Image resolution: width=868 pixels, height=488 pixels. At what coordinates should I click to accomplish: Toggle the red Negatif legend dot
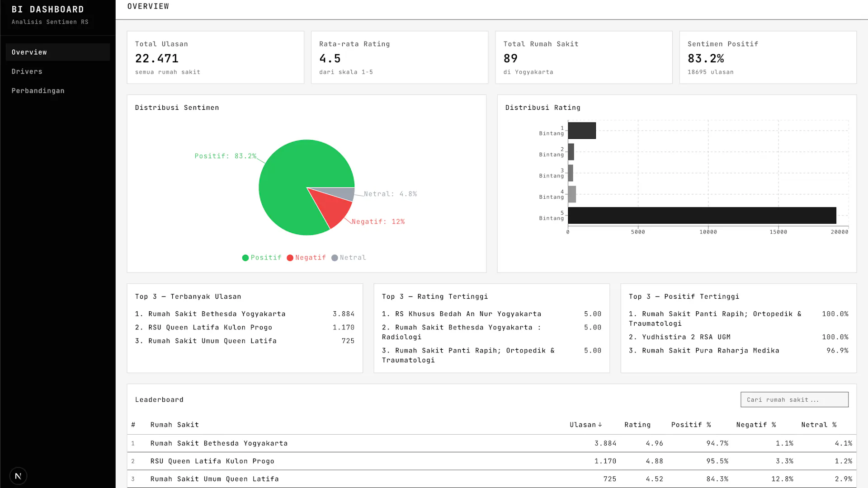pos(290,258)
